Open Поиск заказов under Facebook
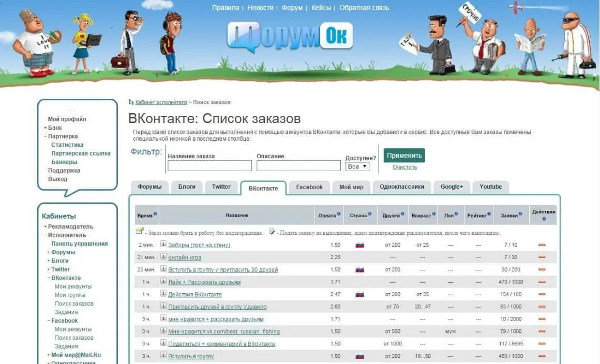 [73, 338]
